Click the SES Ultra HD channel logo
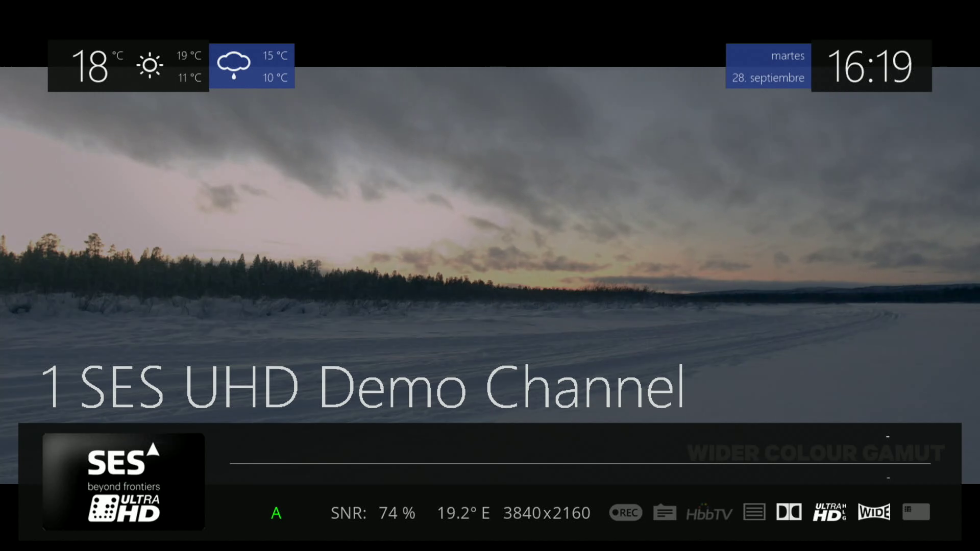Screen dimensions: 980x551 124,482
